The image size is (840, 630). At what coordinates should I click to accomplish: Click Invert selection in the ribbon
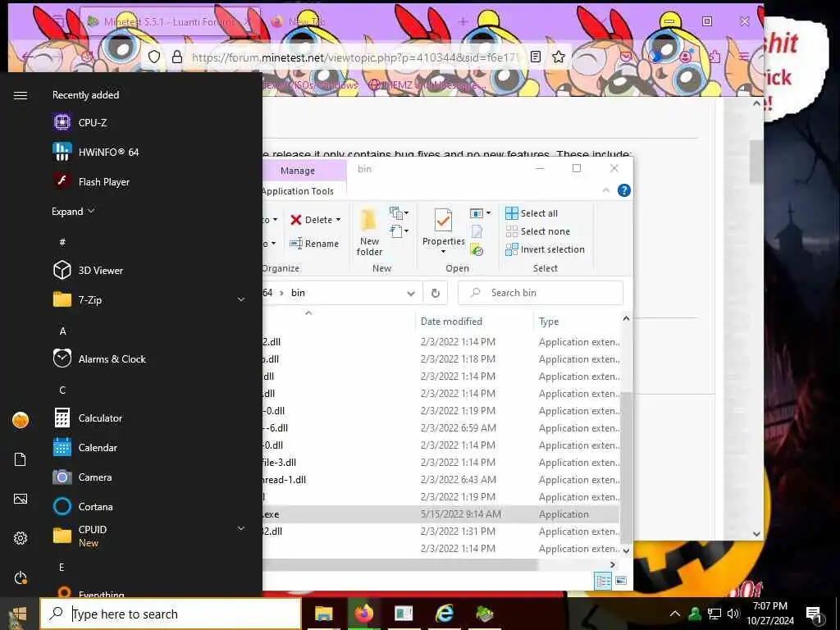pyautogui.click(x=545, y=249)
